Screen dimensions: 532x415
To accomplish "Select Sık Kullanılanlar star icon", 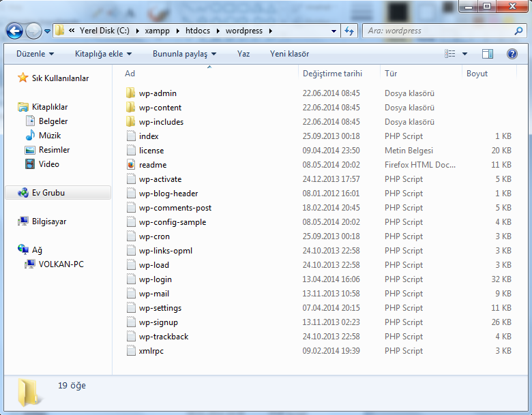I will (x=23, y=78).
